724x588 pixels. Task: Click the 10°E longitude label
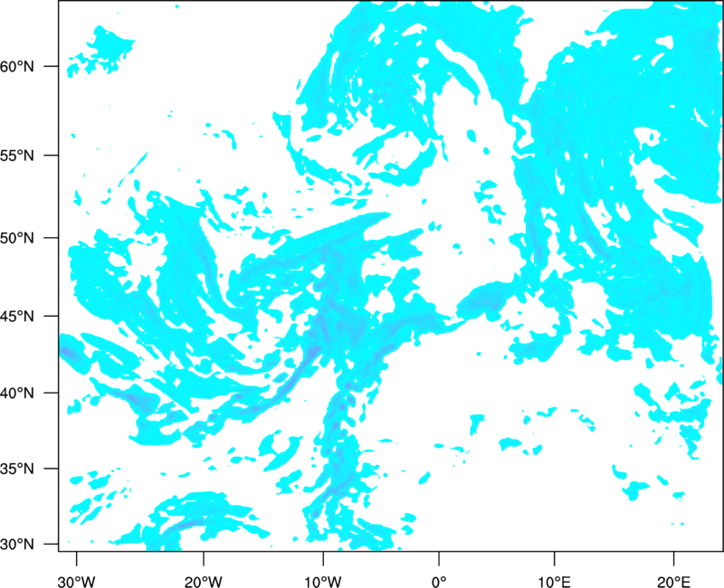coord(555,582)
